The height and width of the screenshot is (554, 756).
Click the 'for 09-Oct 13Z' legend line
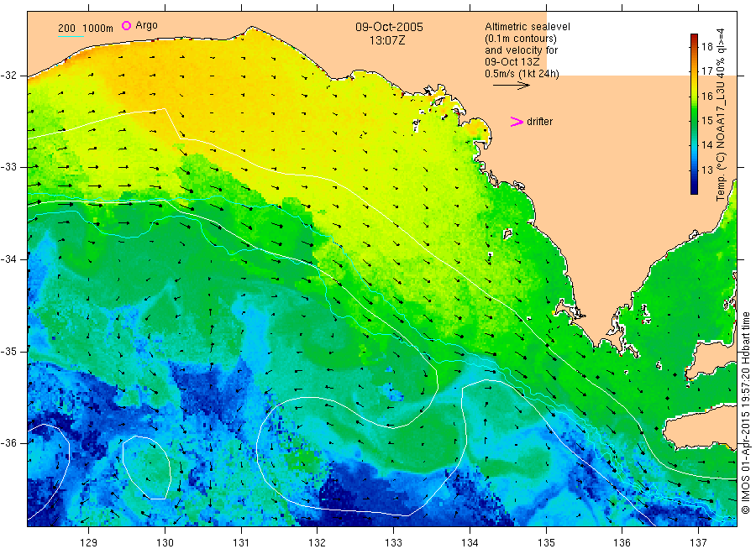pos(512,62)
